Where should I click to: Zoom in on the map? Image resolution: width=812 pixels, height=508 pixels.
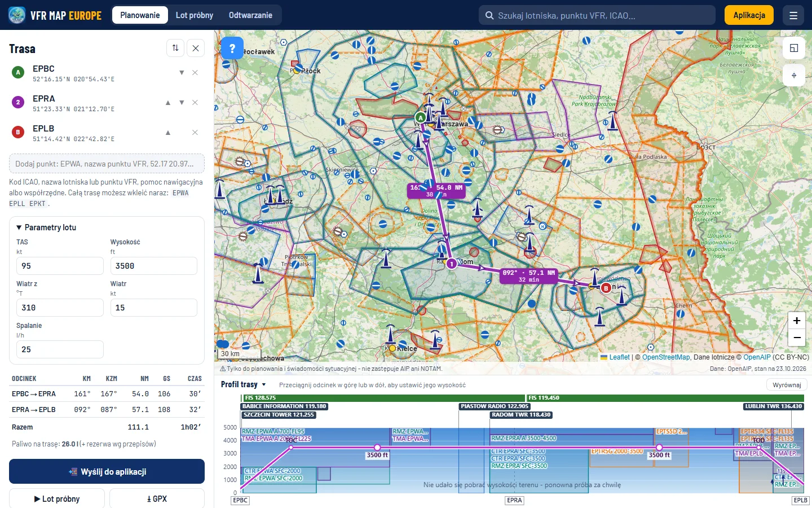(x=797, y=321)
